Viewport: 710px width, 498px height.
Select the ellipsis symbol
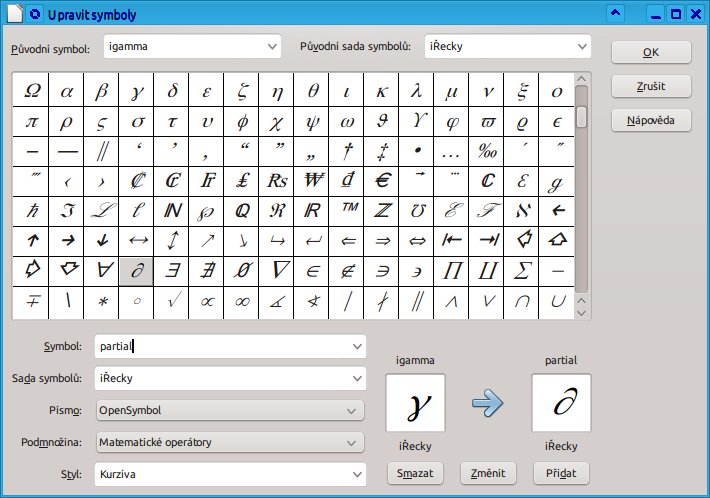[452, 151]
